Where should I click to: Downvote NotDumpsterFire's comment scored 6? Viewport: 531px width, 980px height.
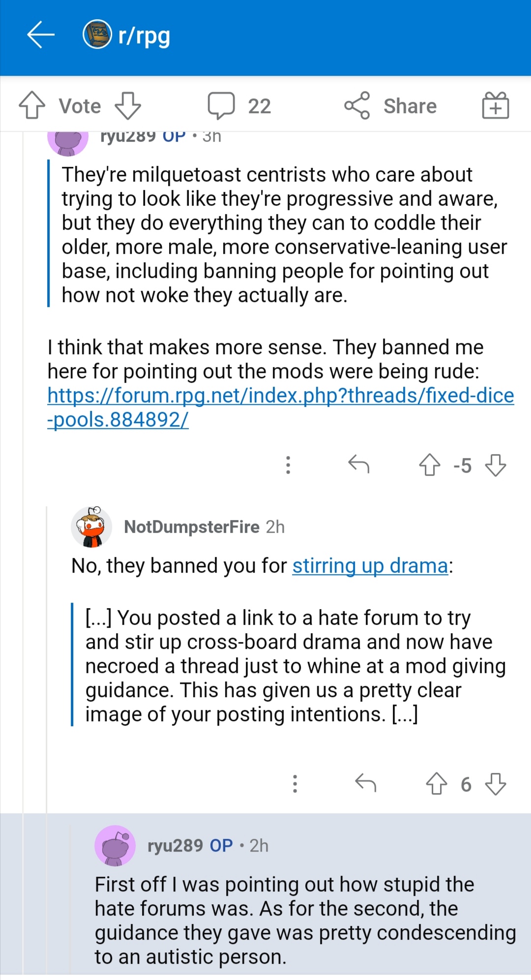click(496, 784)
